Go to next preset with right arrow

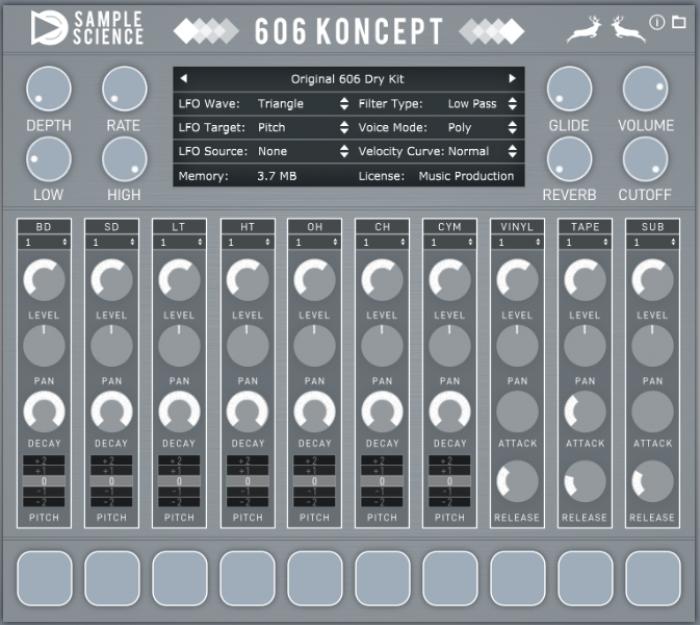pyautogui.click(x=512, y=79)
